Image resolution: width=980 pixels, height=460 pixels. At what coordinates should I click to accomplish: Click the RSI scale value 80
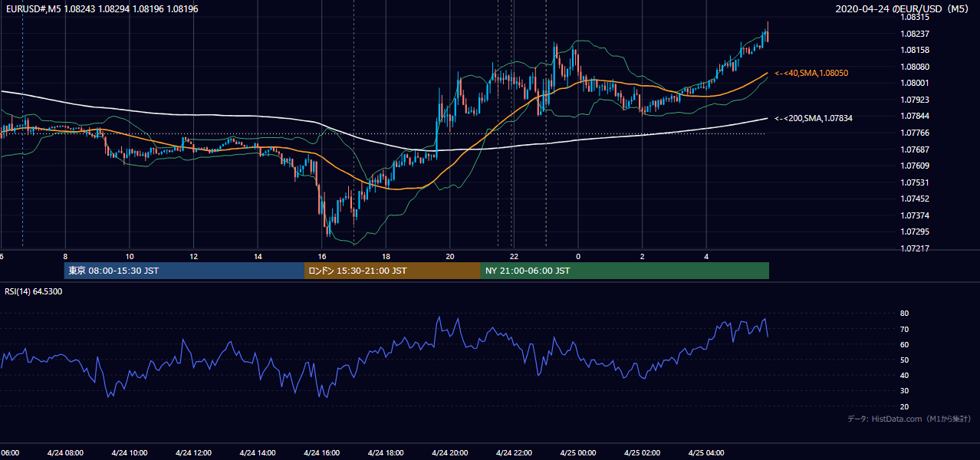tap(905, 314)
